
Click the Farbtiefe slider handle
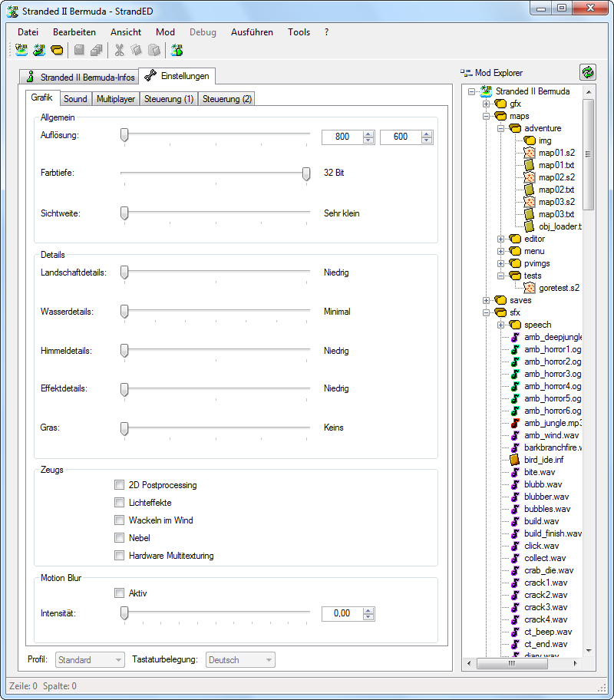(306, 173)
